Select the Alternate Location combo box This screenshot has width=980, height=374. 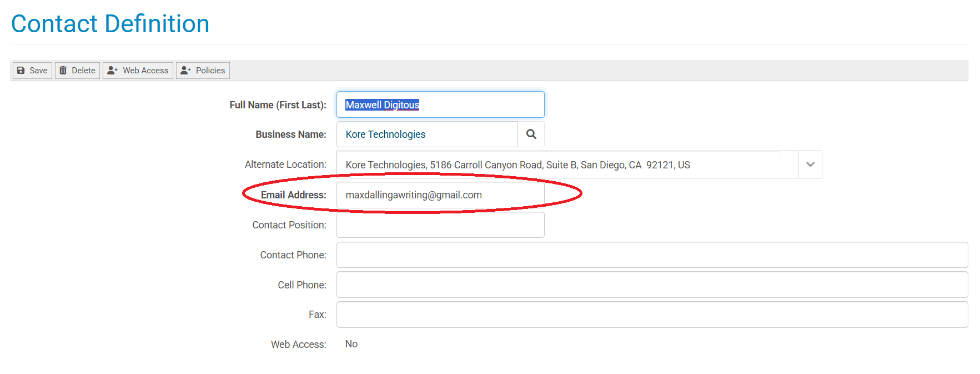[579, 164]
